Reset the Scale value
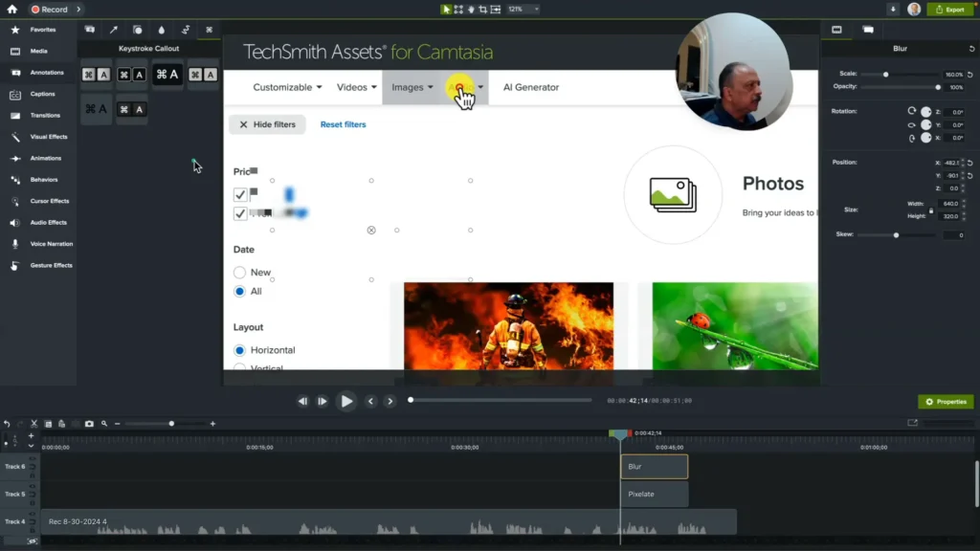 click(x=970, y=75)
